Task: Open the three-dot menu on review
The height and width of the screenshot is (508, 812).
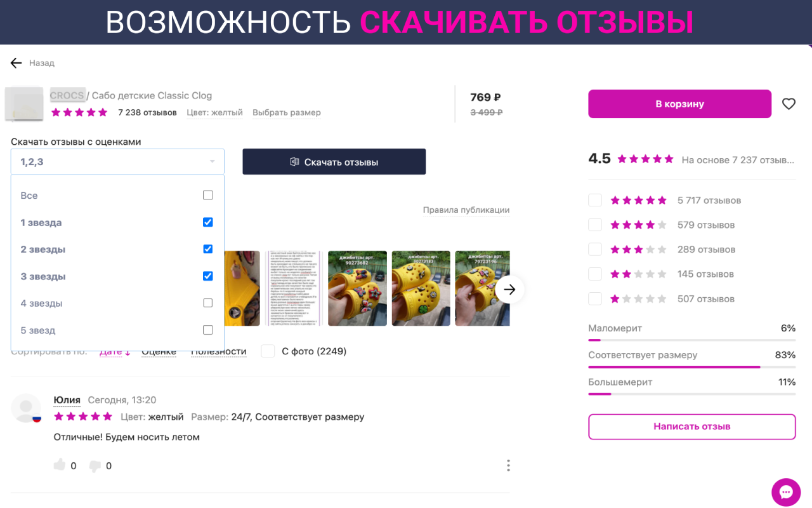Action: [508, 465]
